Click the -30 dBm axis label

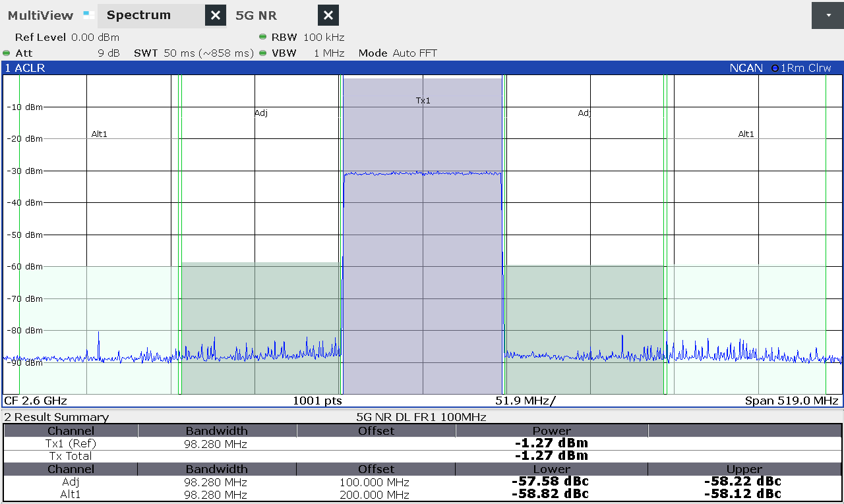25,171
